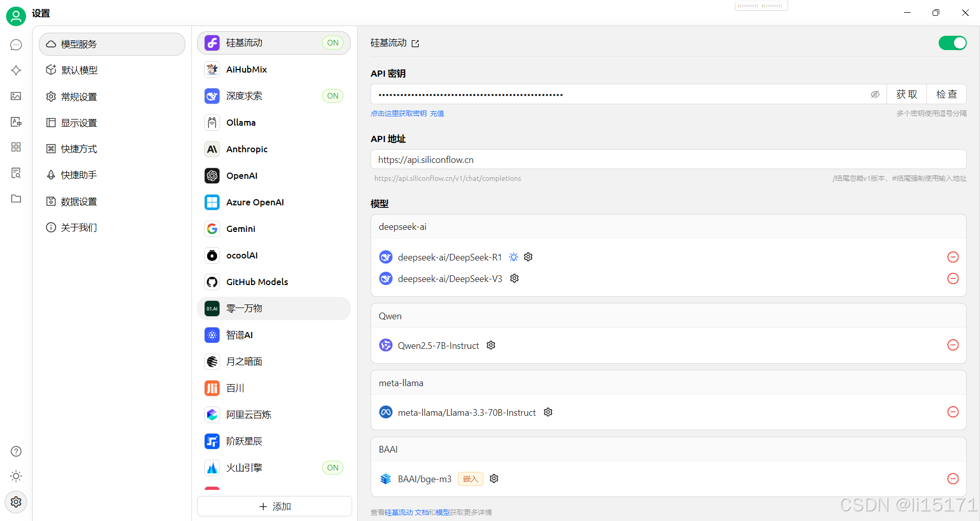
Task: Open external link icon beside 硅基流动 title
Action: (415, 43)
